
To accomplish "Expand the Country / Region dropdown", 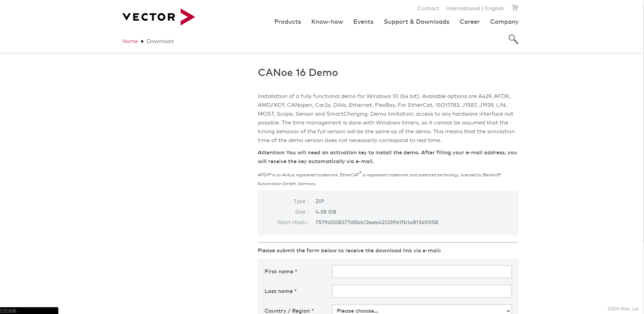I will click(422, 310).
